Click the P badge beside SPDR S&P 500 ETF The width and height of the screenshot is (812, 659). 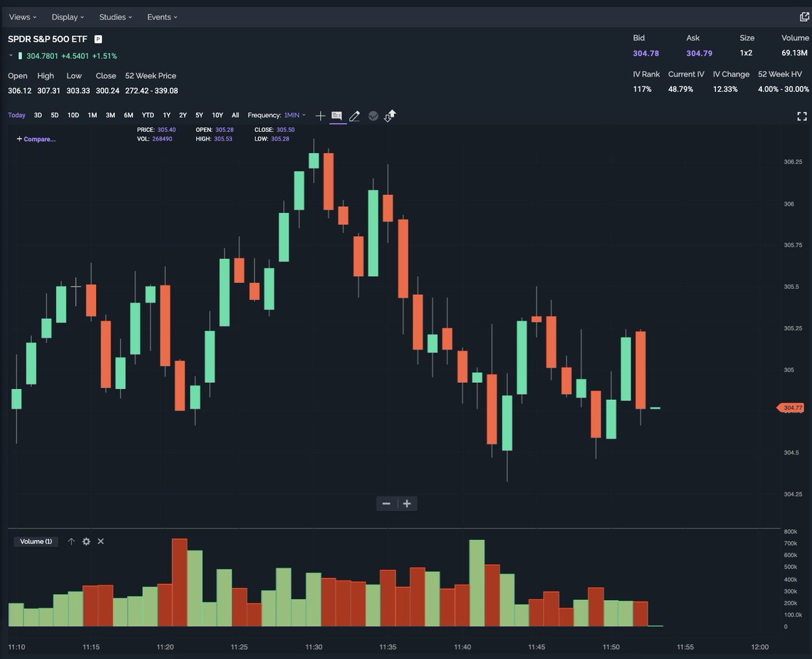98,39
